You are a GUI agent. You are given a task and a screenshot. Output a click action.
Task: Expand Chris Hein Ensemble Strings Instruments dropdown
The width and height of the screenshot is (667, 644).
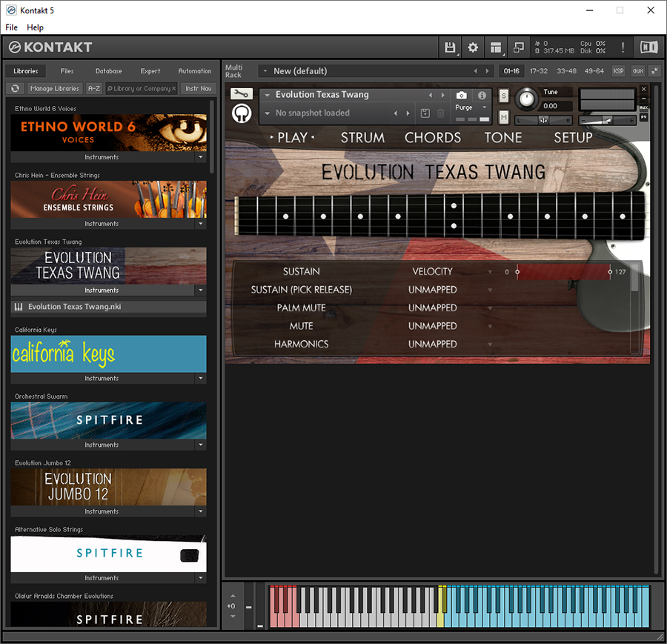200,223
